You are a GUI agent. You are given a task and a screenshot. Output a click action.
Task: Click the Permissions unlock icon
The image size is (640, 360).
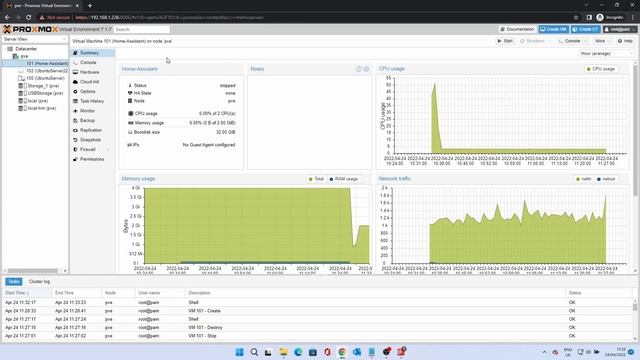pos(75,160)
